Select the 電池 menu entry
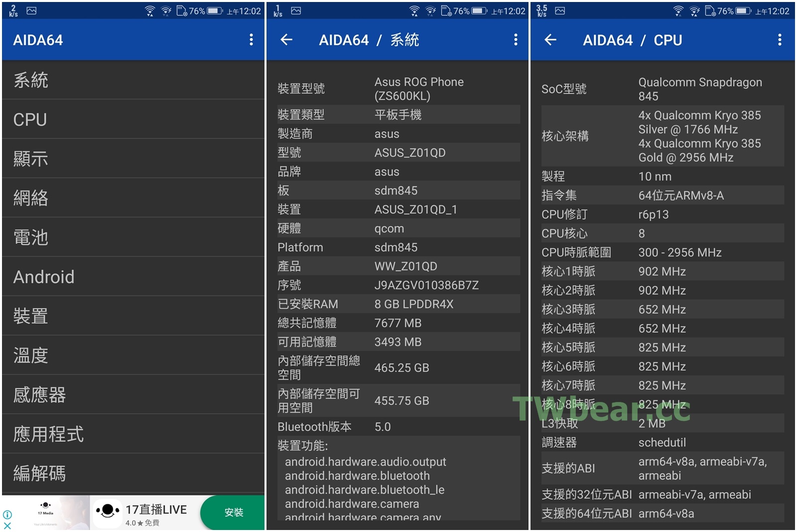 (x=133, y=237)
